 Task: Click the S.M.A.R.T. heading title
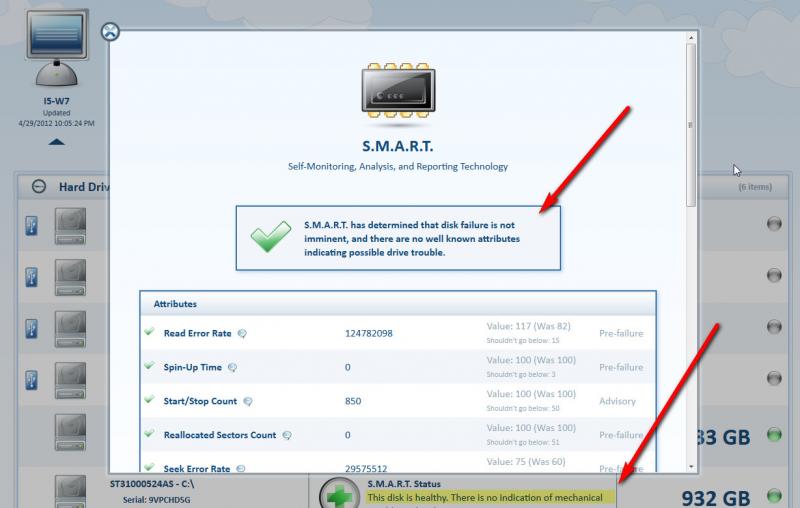tap(397, 146)
